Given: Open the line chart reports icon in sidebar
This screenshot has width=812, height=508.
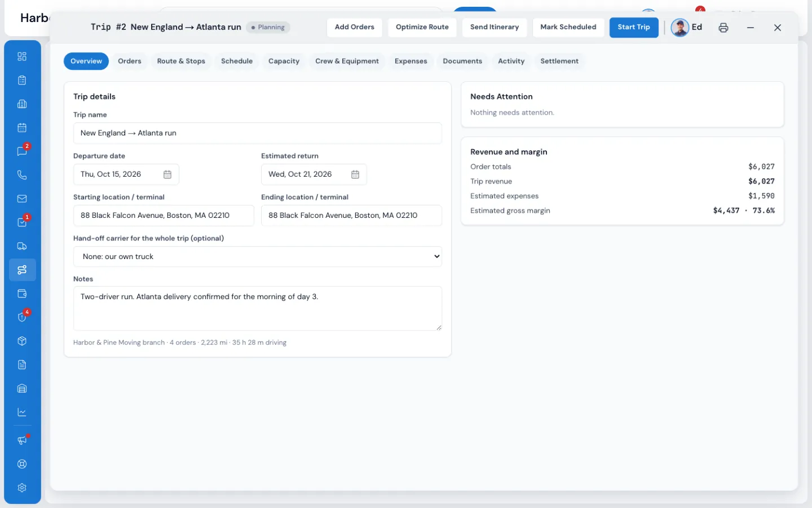Looking at the screenshot, I should pyautogui.click(x=22, y=412).
